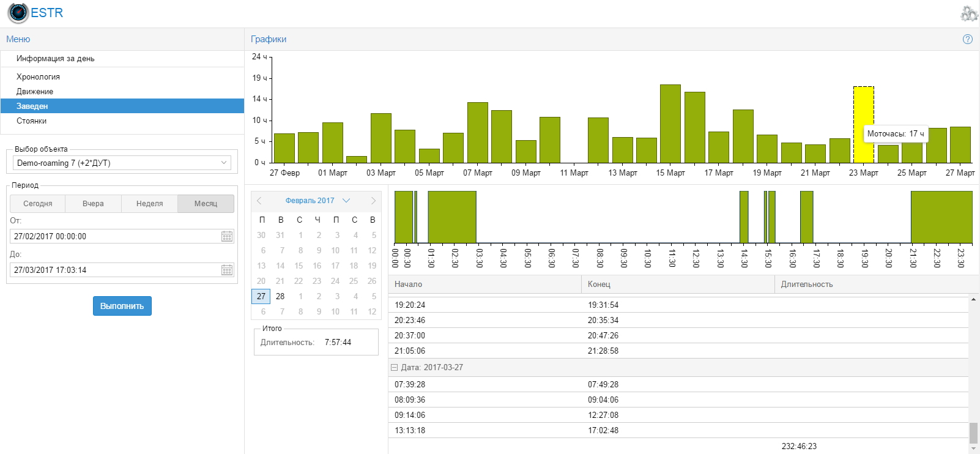Click the timeline block starting at 21:30

[x=941, y=217]
